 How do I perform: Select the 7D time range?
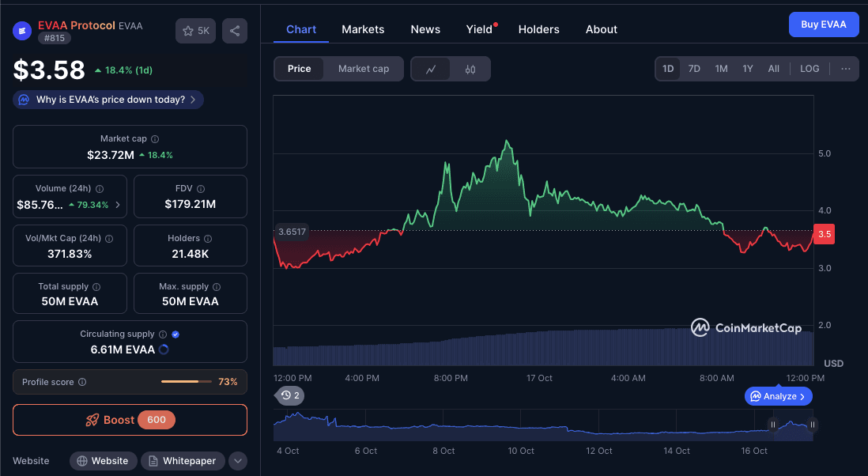point(694,69)
